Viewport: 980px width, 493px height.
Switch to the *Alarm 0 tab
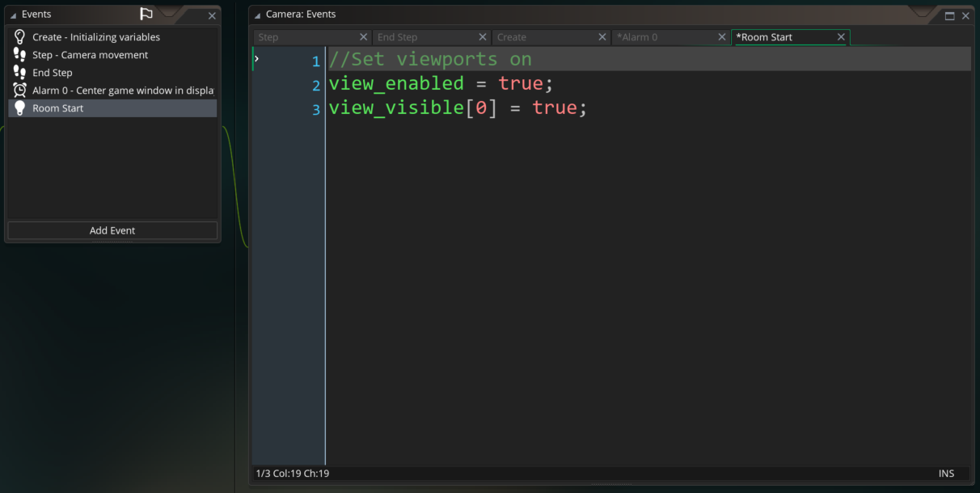(665, 37)
